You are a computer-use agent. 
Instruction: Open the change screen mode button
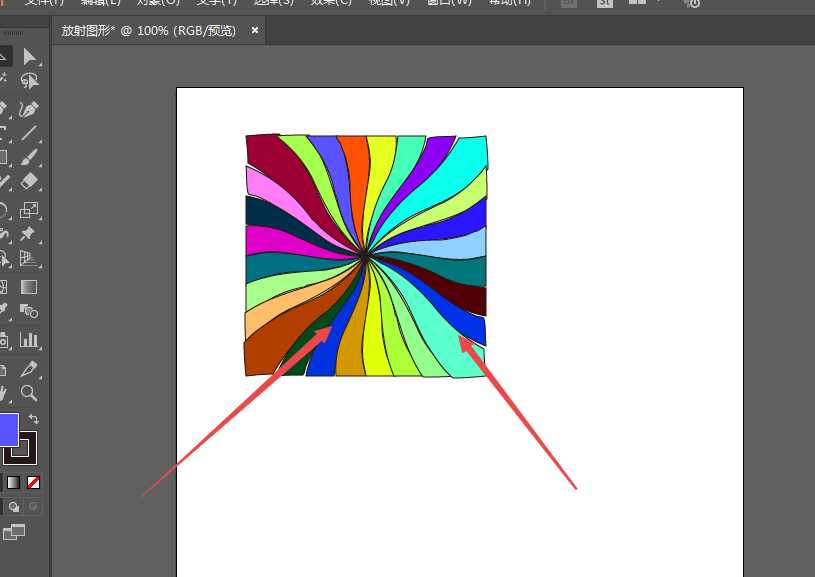[x=13, y=533]
